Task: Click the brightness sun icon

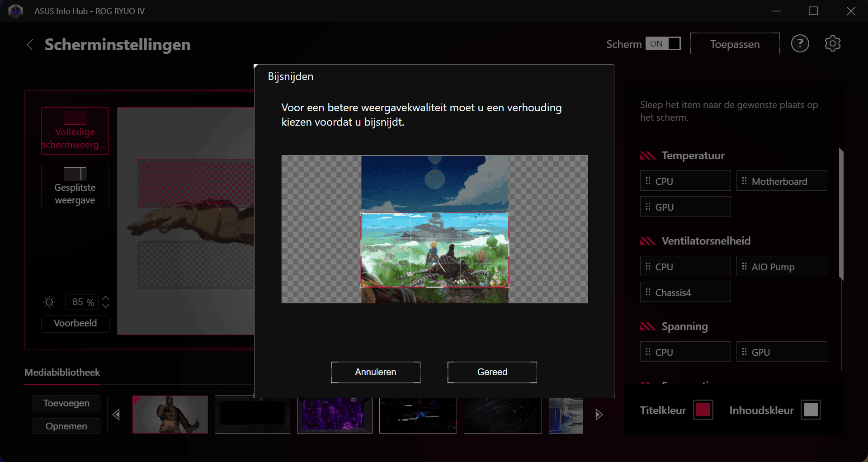Action: 49,302
